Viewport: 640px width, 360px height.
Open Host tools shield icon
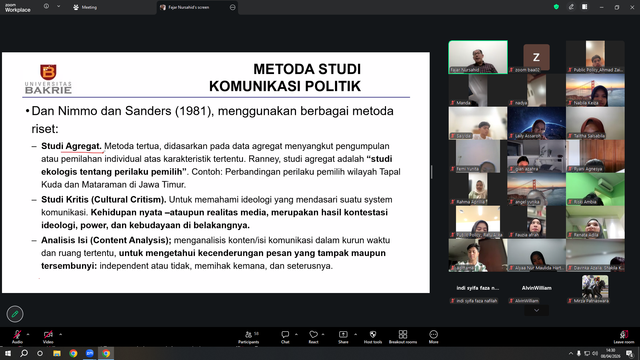[373, 337]
